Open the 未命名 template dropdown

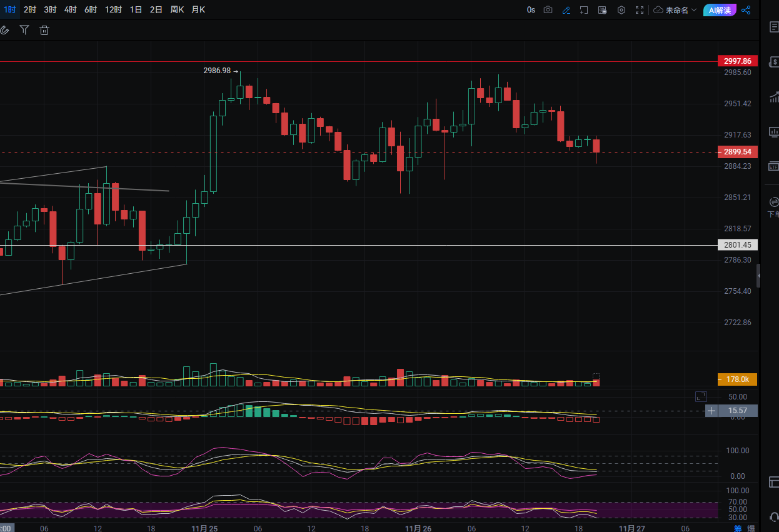[x=675, y=10]
